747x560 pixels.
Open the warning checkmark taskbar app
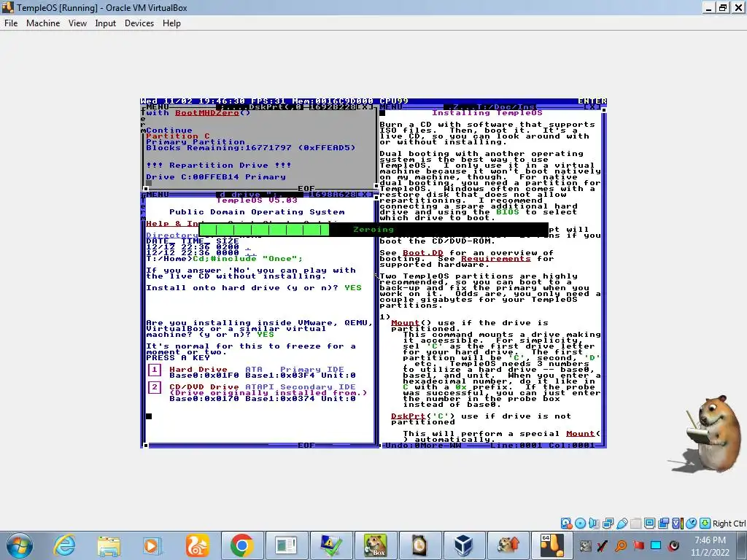(330, 545)
